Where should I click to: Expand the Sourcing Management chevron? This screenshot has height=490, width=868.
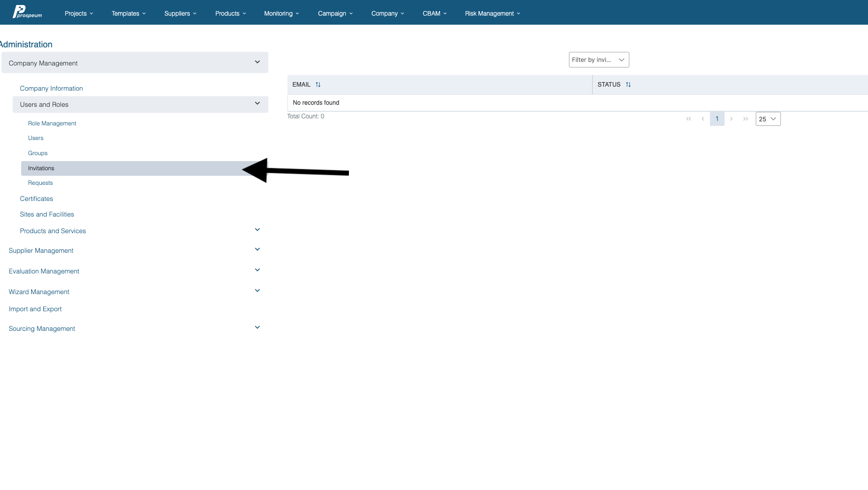257,328
